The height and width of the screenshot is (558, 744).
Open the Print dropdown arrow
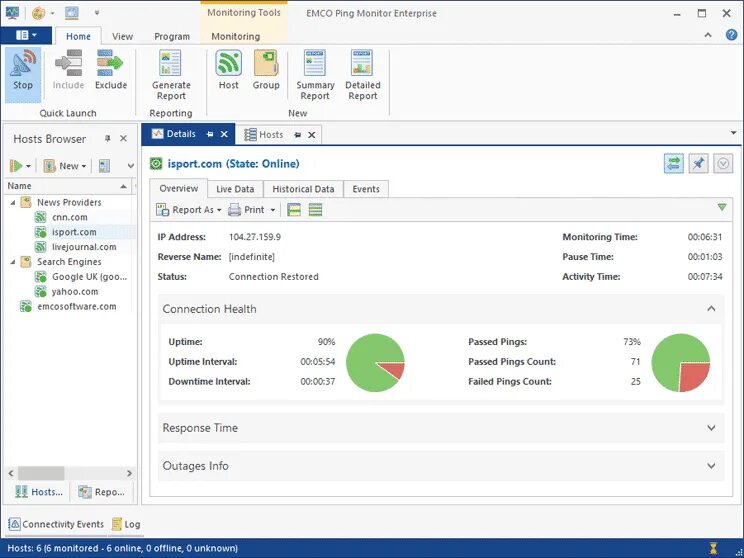(272, 210)
